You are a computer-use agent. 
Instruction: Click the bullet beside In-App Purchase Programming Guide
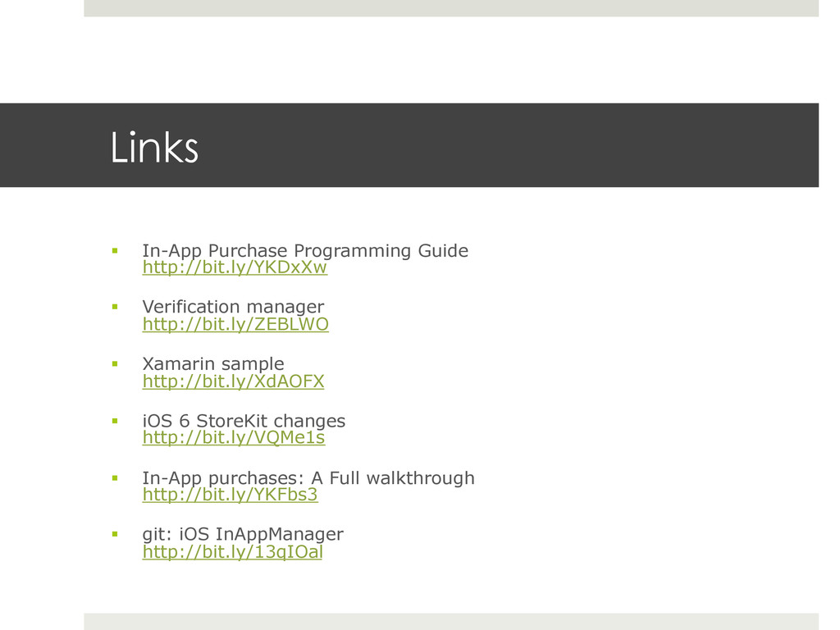[115, 250]
